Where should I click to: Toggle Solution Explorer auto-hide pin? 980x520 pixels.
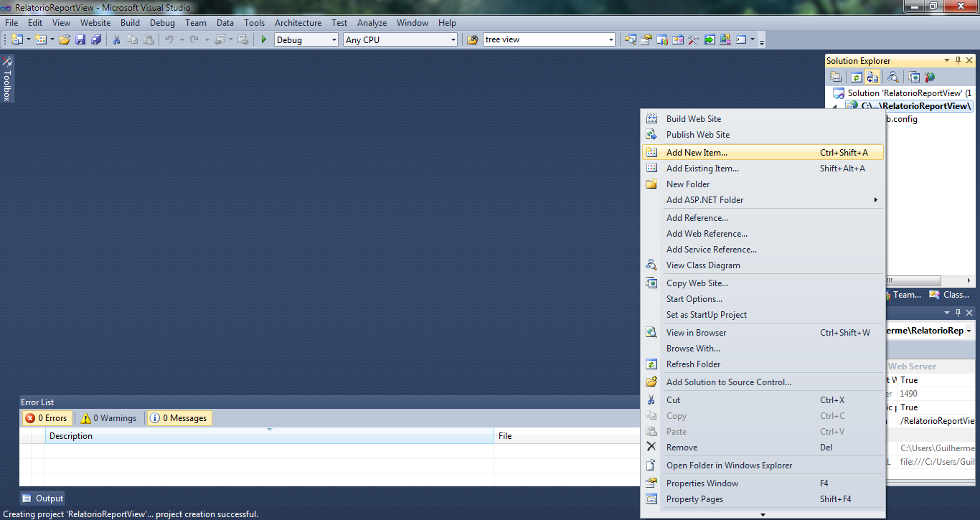pyautogui.click(x=958, y=60)
